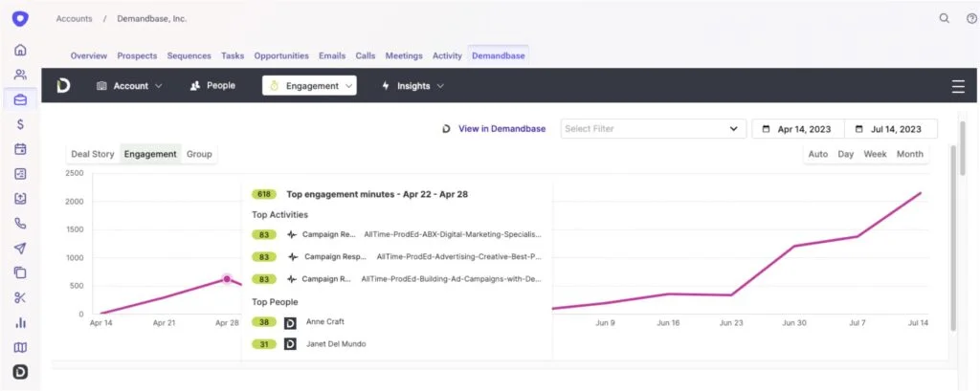The height and width of the screenshot is (391, 980).
Task: Click Demandbase, Inc. breadcrumb
Action: point(152,19)
